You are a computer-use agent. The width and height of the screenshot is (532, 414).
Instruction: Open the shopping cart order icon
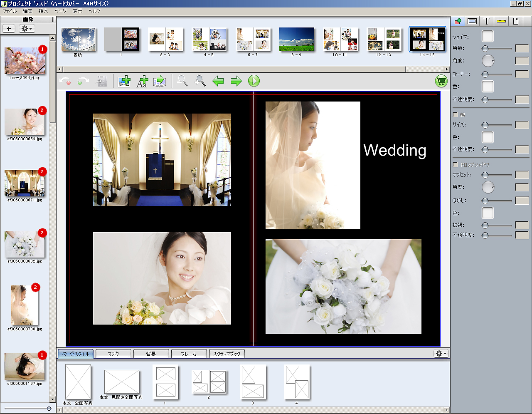tap(441, 81)
